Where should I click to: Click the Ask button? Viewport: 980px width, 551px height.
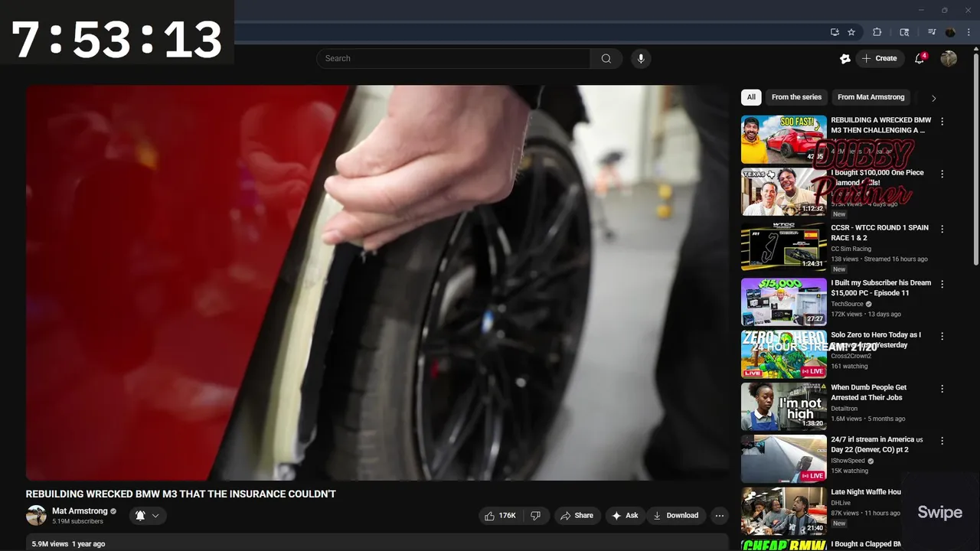pyautogui.click(x=625, y=516)
